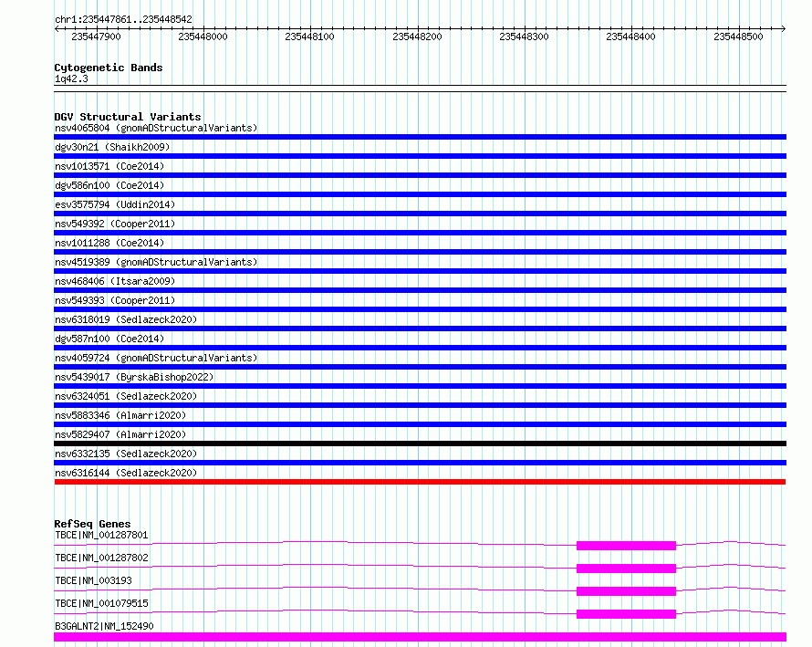
Task: Click the magenta exon block of TBCE|NM_001079515
Action: click(x=626, y=614)
